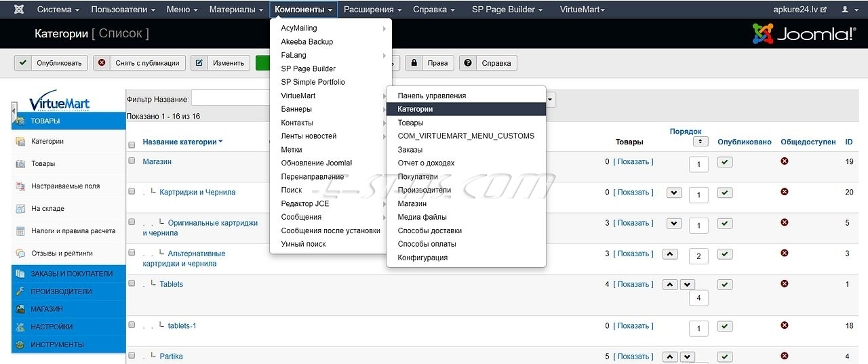This screenshot has height=364, width=868.
Task: Click the save order icon under Порядок
Action: (701, 142)
